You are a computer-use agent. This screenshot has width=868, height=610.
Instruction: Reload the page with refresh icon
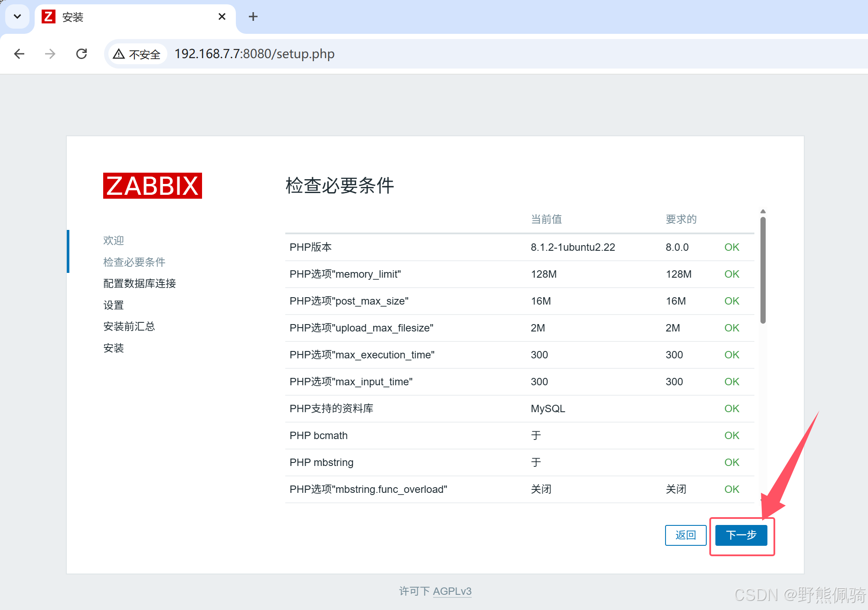[82, 54]
